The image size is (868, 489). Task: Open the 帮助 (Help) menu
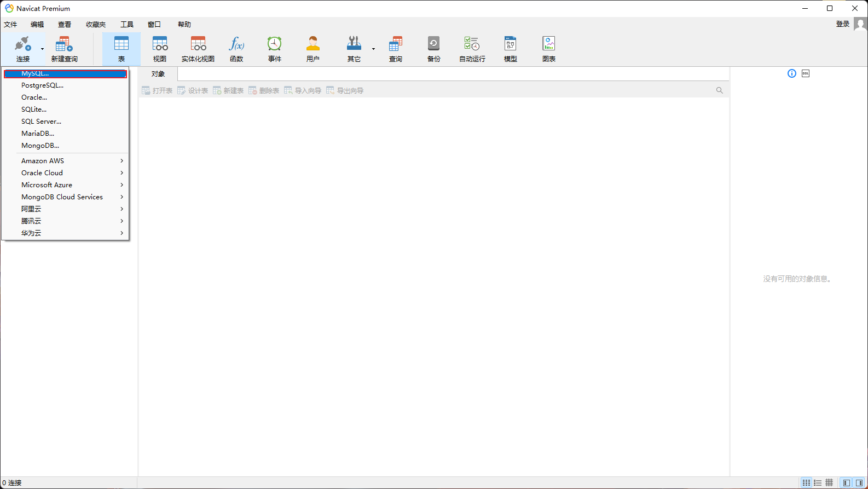pos(184,25)
